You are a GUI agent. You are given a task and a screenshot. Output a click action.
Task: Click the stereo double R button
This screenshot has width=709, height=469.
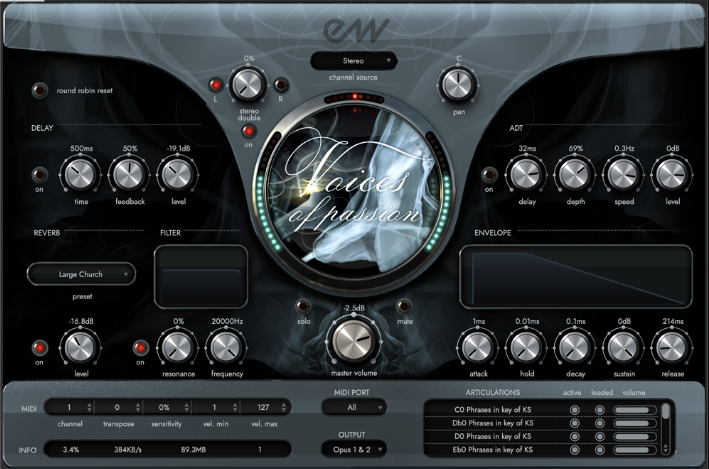click(281, 87)
